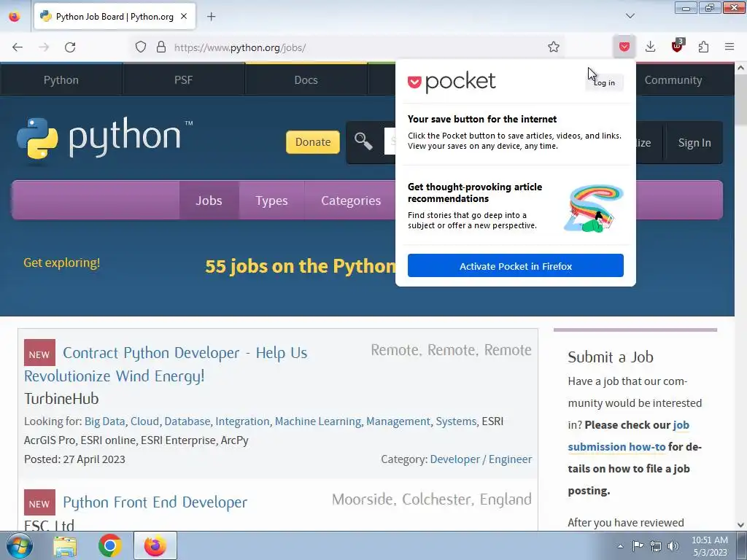
Task: Select the Python.org site tab titled Python Job Board
Action: click(115, 17)
